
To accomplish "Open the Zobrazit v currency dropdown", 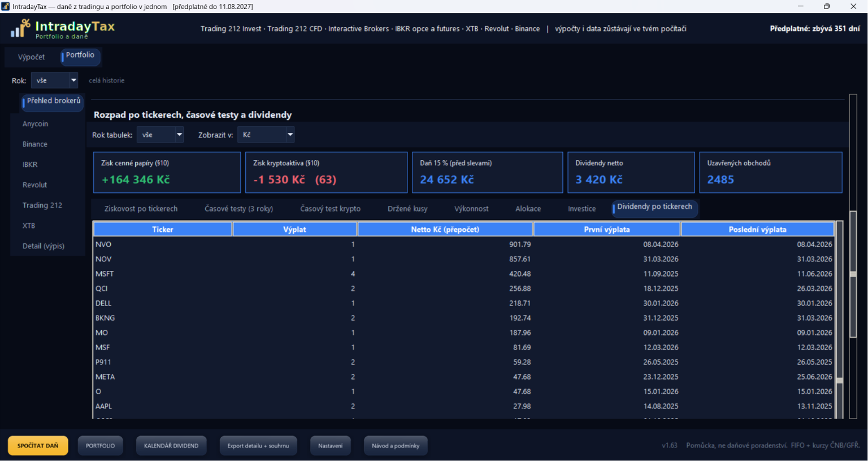I will click(266, 135).
